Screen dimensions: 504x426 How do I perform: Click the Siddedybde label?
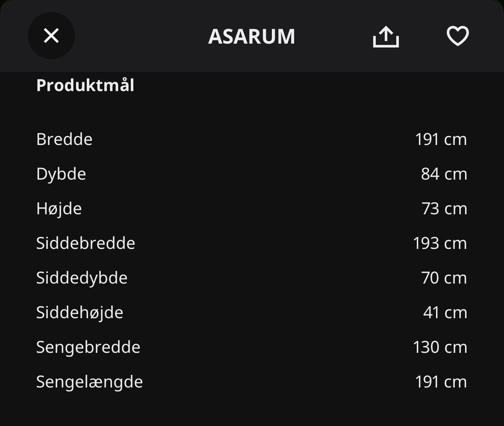82,278
